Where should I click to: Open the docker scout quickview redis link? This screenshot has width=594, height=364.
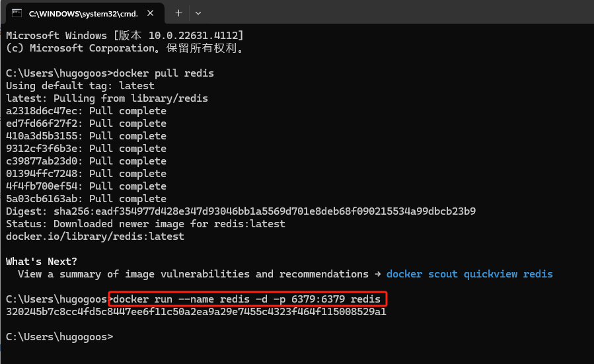(469, 274)
